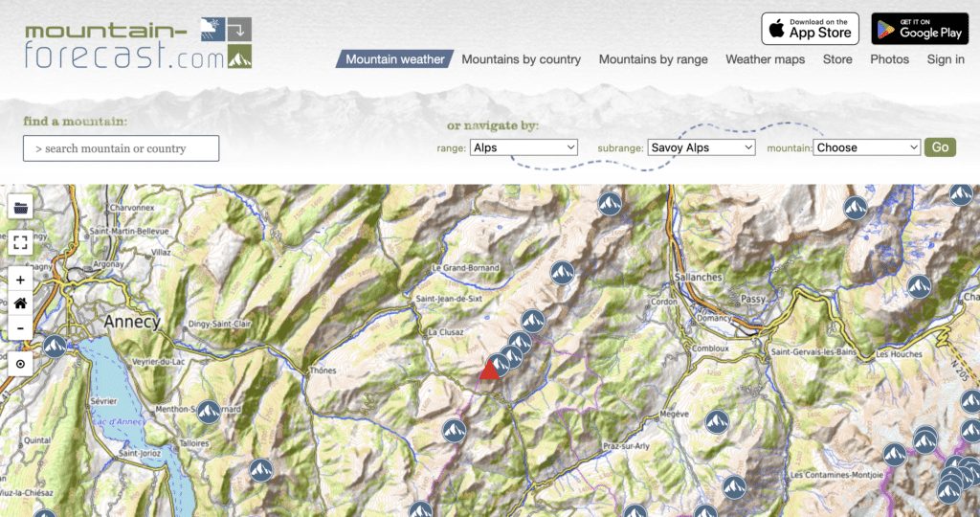Download on the App Store
This screenshot has height=517, width=980.
[x=810, y=29]
